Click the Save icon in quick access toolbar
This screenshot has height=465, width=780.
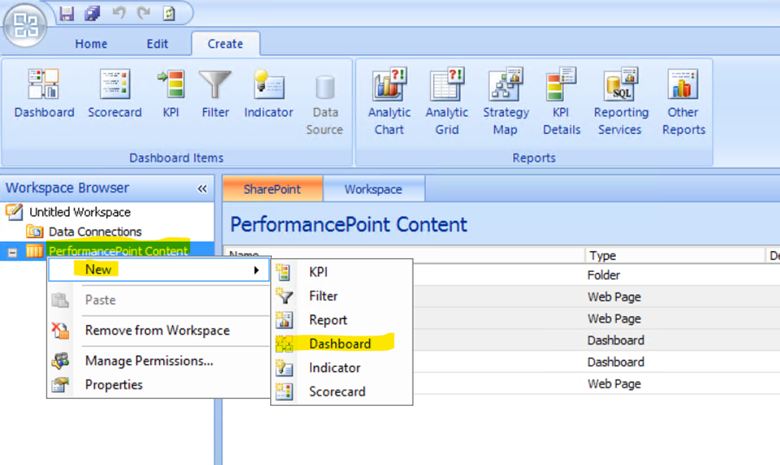pos(67,13)
